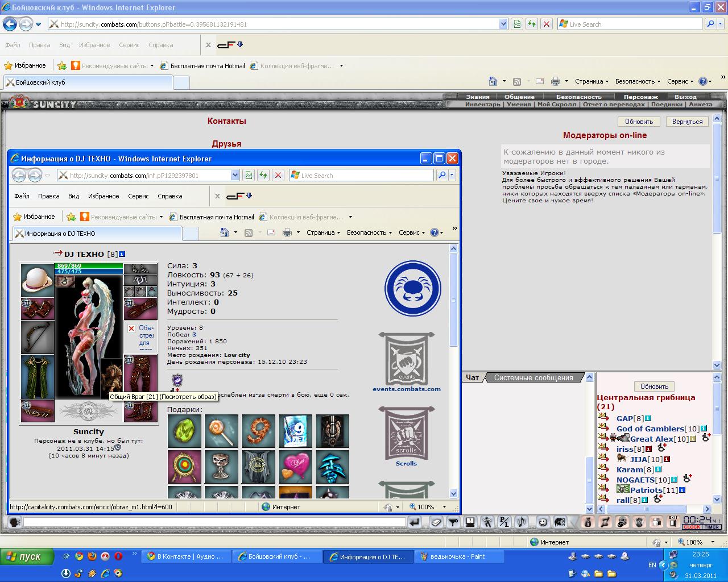The height and width of the screenshot is (582, 728).
Task: Click the EXIT icon beside the clock
Action: coord(673,522)
